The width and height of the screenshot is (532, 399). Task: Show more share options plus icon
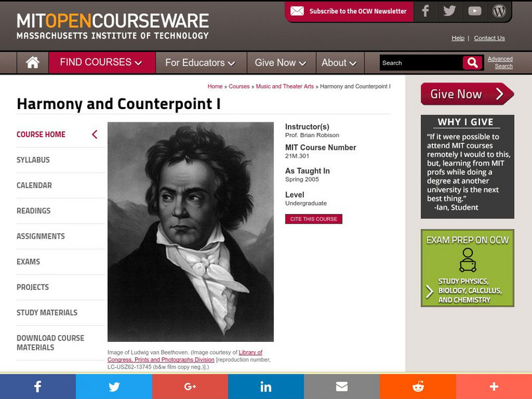pos(494,386)
